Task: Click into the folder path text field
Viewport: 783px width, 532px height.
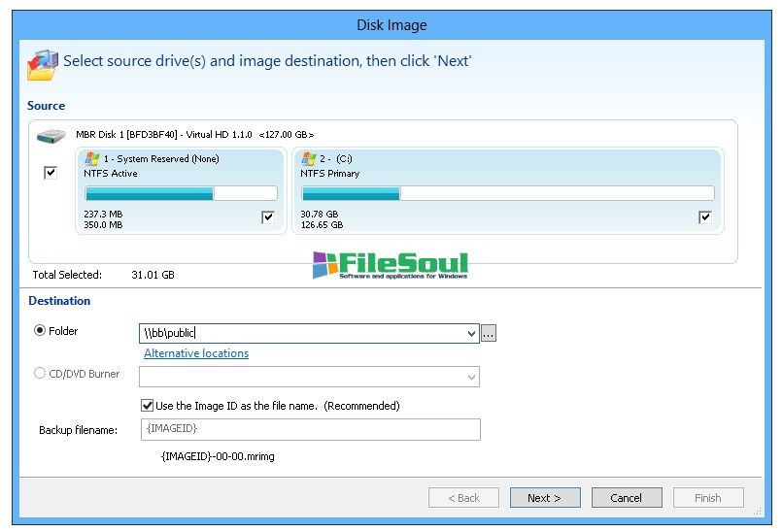Action: (301, 334)
